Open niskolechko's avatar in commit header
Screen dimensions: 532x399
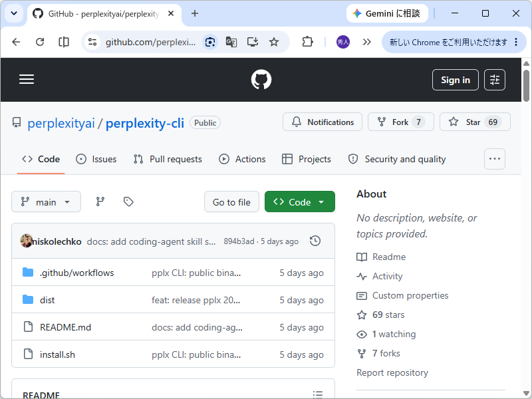[x=26, y=241]
